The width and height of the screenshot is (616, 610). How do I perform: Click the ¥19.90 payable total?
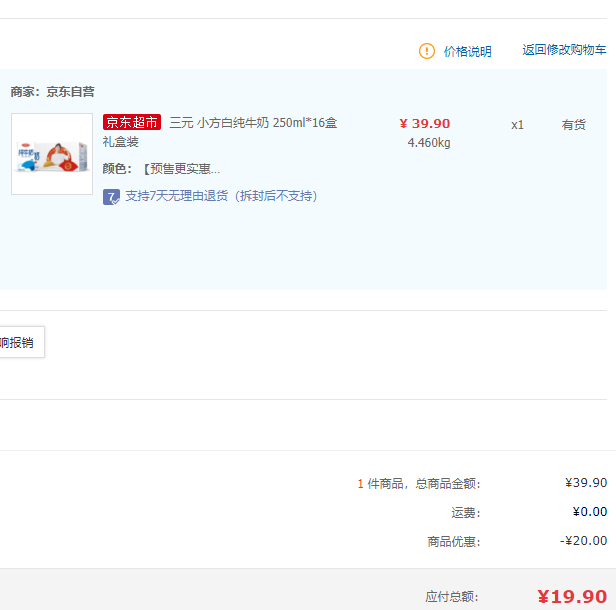pyautogui.click(x=572, y=597)
